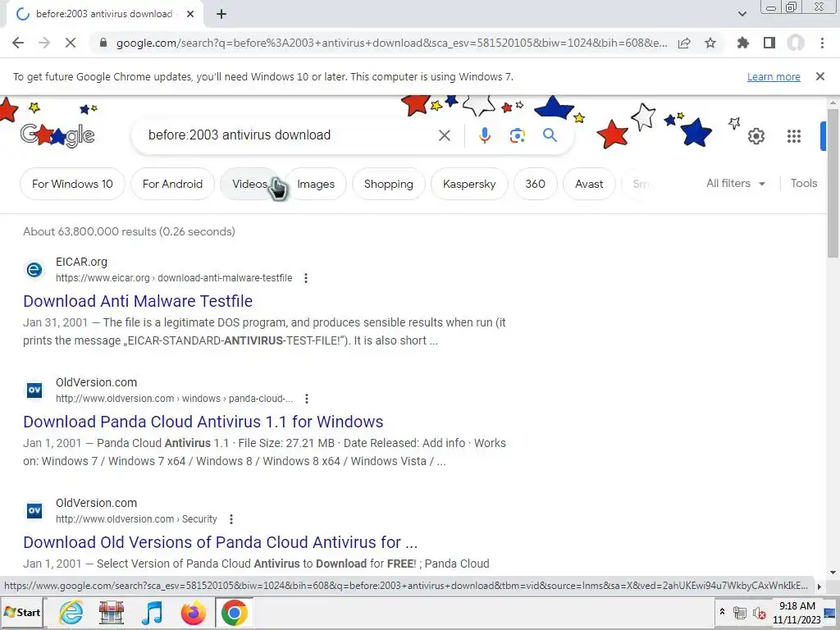Filter by For Windows 10 chip

pyautogui.click(x=72, y=184)
